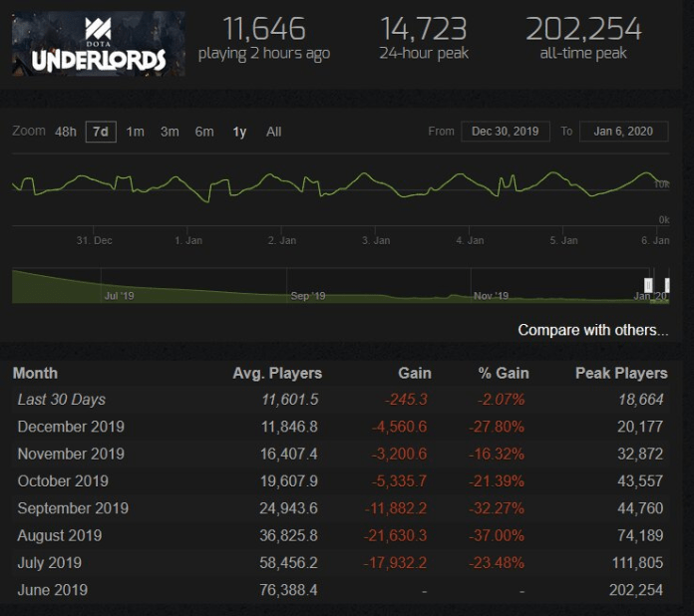694x616 pixels.
Task: Set chart zoom to 3m
Action: point(170,132)
